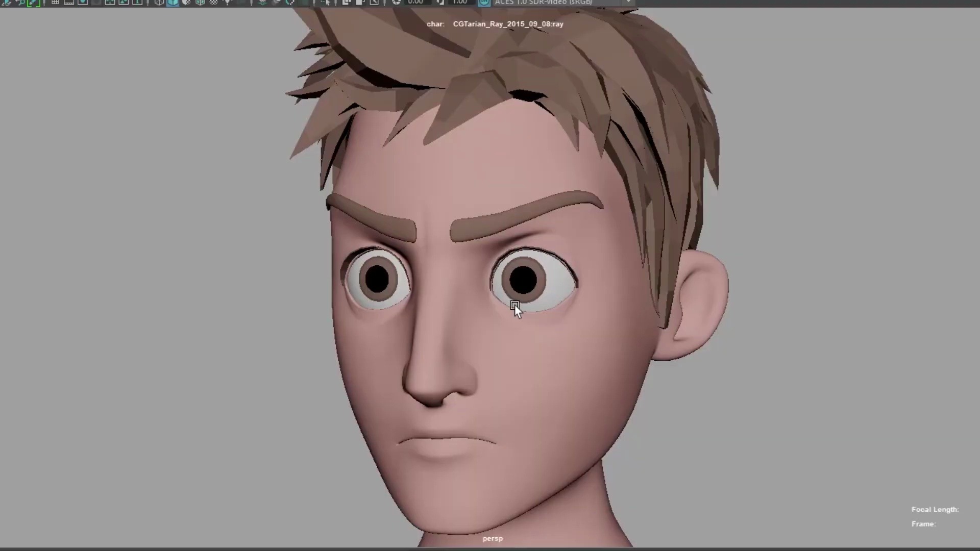
Task: Edit the gamma value field showing 1.00
Action: (458, 3)
